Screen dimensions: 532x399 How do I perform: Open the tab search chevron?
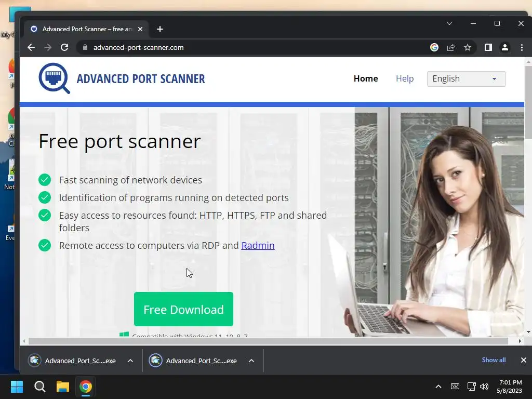(x=449, y=23)
